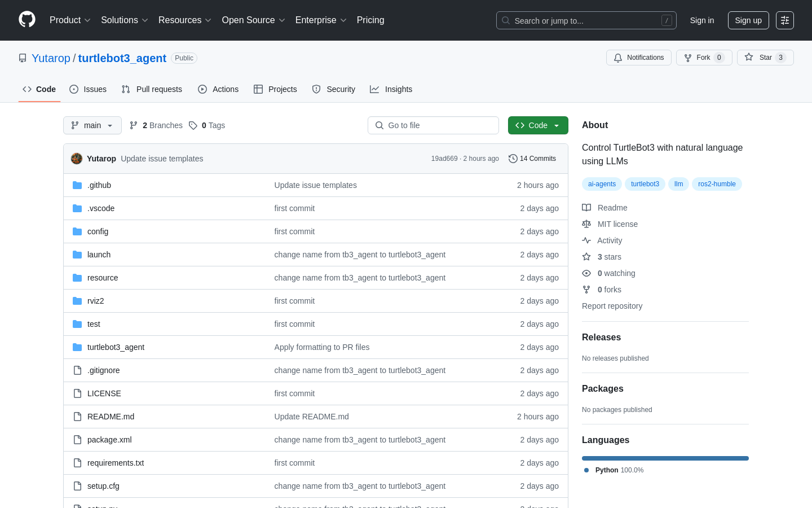Expand the Product menu
The width and height of the screenshot is (812, 508).
[x=70, y=20]
